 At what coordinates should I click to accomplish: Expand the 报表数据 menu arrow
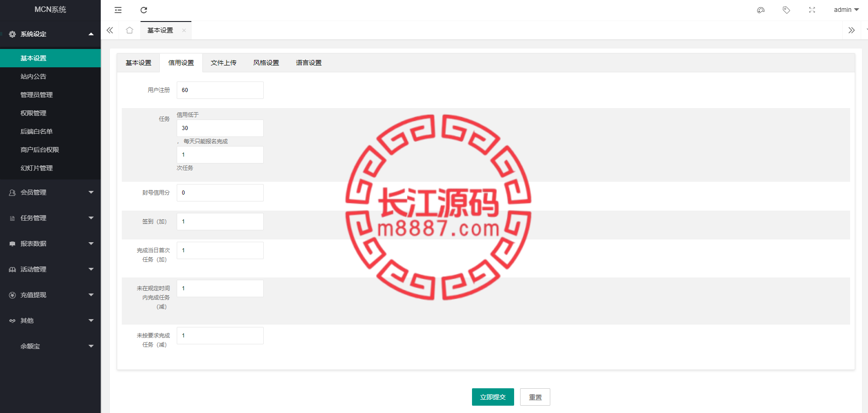(91, 244)
